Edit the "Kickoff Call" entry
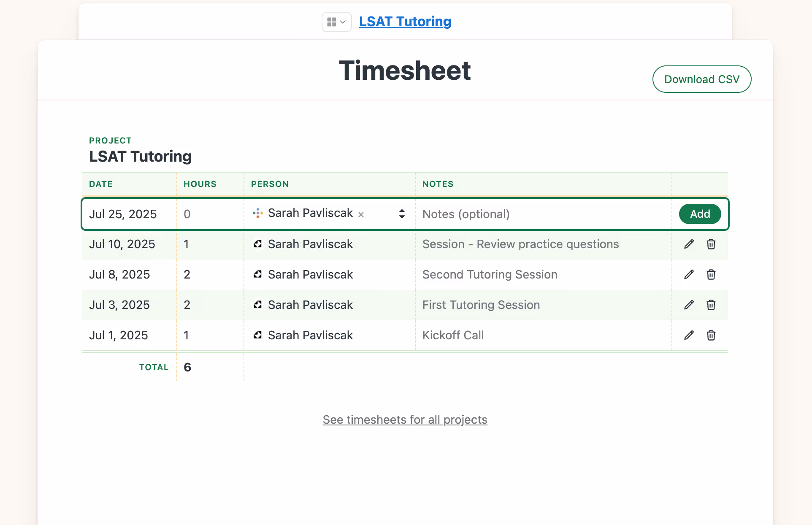This screenshot has width=812, height=525. [689, 335]
